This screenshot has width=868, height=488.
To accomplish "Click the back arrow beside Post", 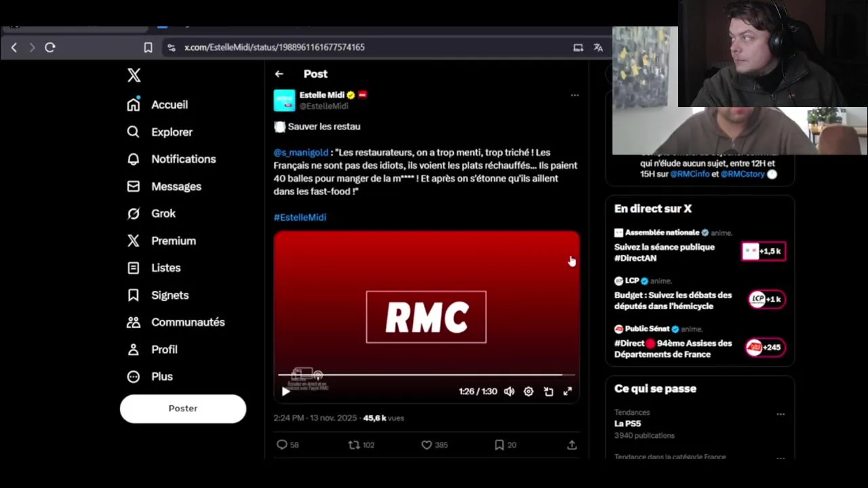I will (279, 74).
